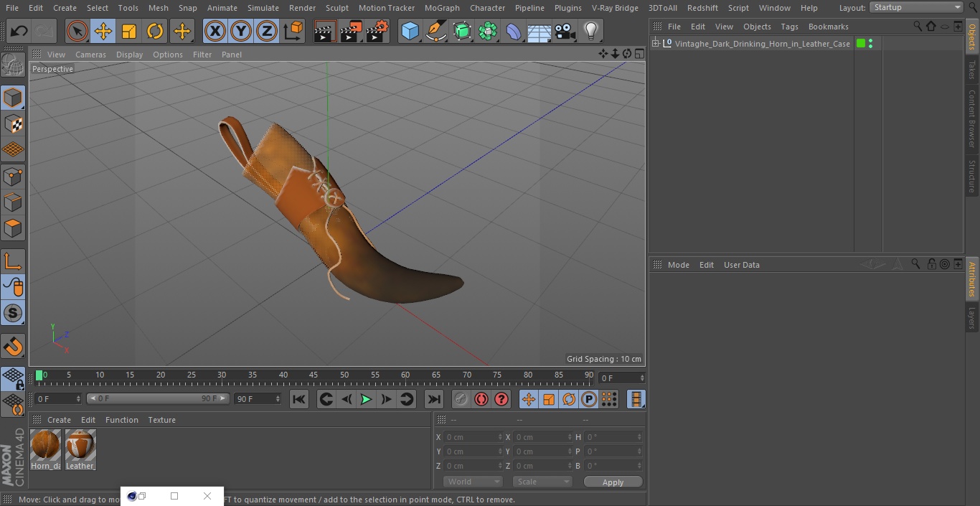Click frame 45 on the timeline ruler
The image size is (980, 506).
click(314, 375)
